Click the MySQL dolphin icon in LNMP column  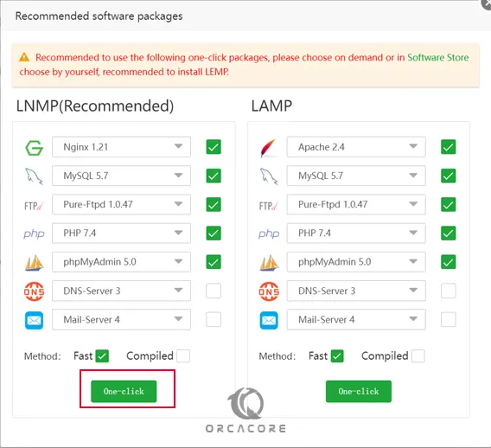click(x=34, y=176)
